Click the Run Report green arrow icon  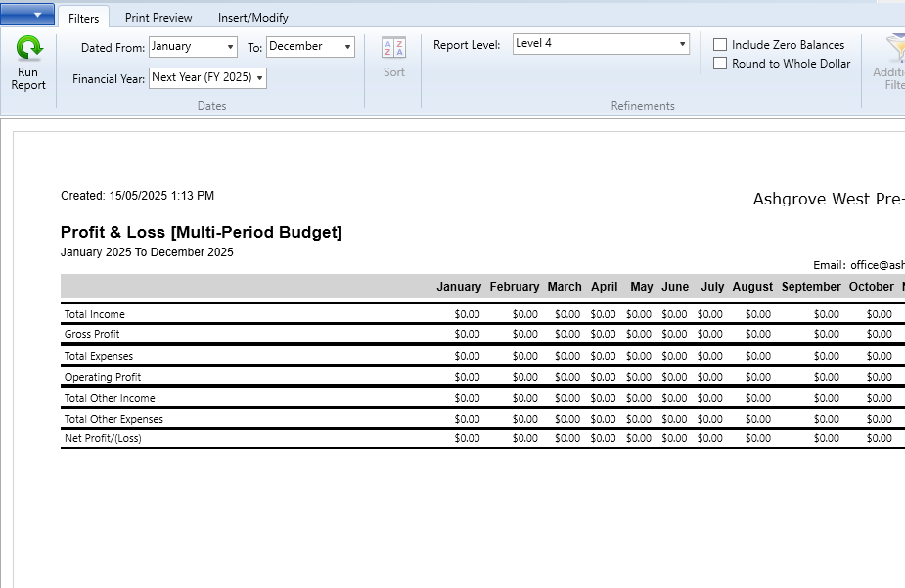pos(28,49)
